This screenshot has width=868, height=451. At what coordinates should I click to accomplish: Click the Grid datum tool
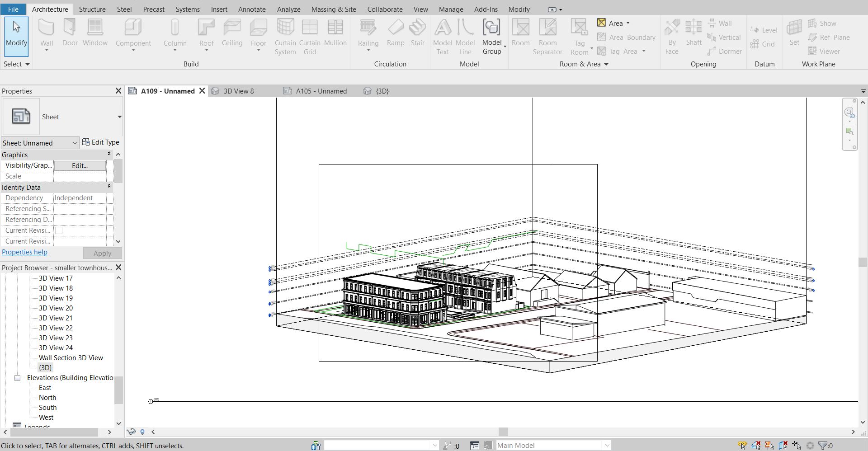pyautogui.click(x=762, y=44)
